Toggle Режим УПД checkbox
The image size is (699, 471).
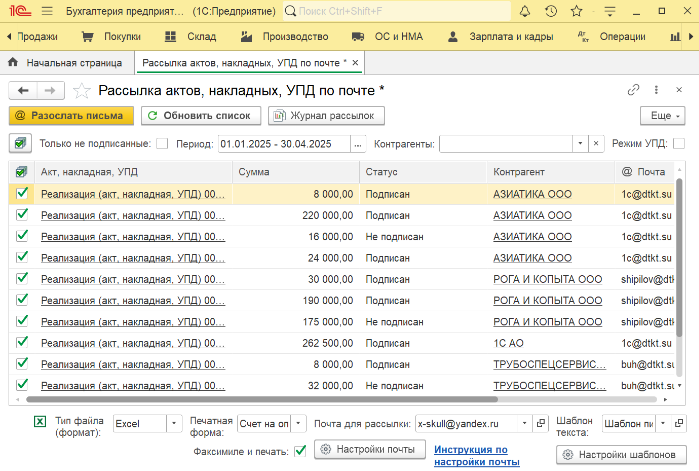tap(678, 143)
